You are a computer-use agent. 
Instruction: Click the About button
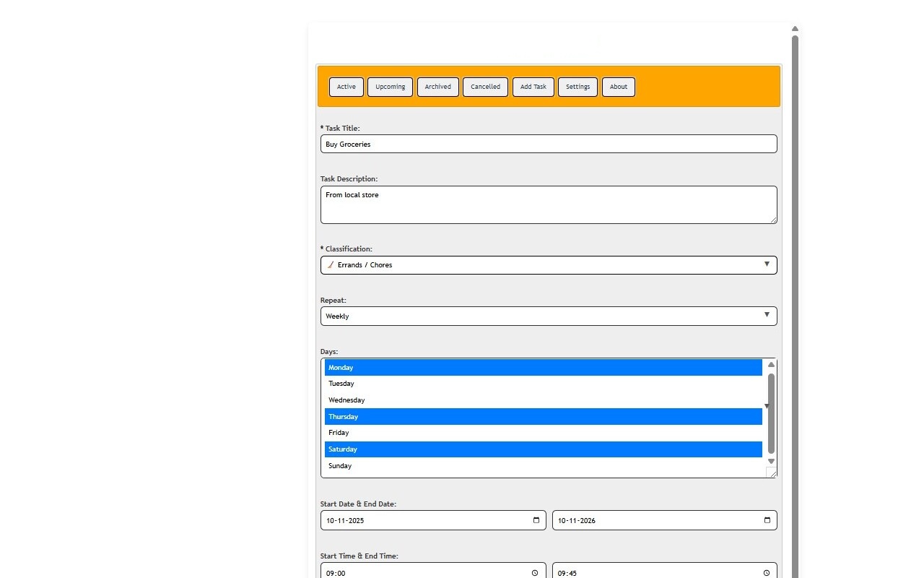(618, 87)
